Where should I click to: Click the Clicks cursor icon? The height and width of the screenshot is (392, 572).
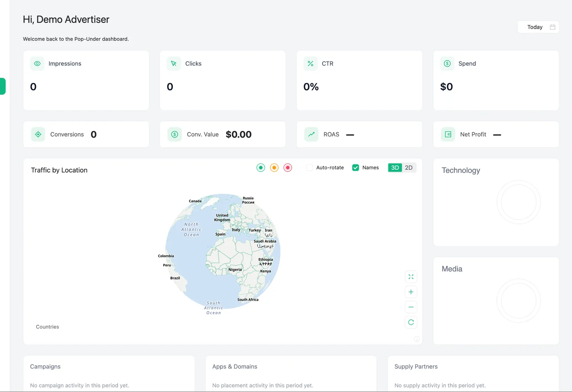174,64
